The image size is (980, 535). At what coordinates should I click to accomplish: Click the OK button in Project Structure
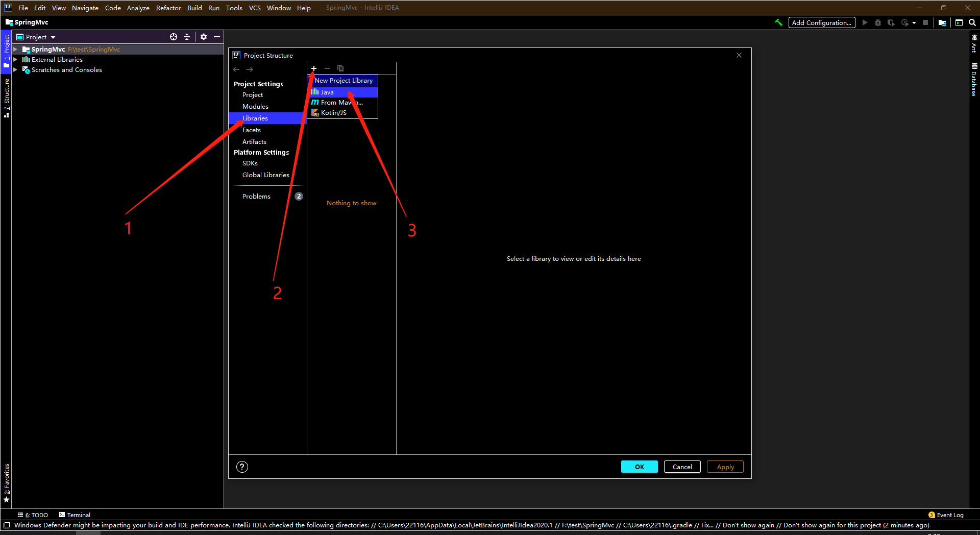click(x=639, y=467)
